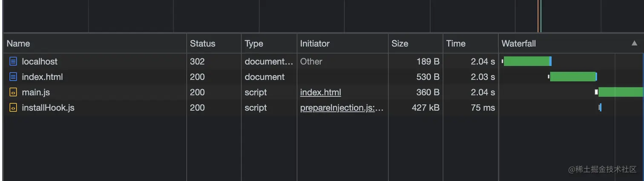Sort requests by the Name column

point(18,43)
